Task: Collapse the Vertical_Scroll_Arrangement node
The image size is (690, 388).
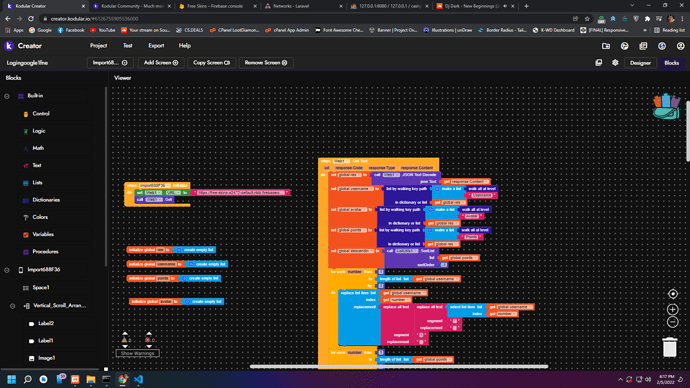Action: (x=12, y=306)
